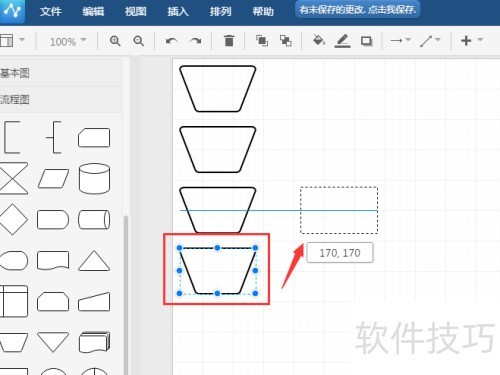Viewport: 500px width, 375px height.
Task: Open the 100% zoom level dropdown
Action: click(x=68, y=41)
